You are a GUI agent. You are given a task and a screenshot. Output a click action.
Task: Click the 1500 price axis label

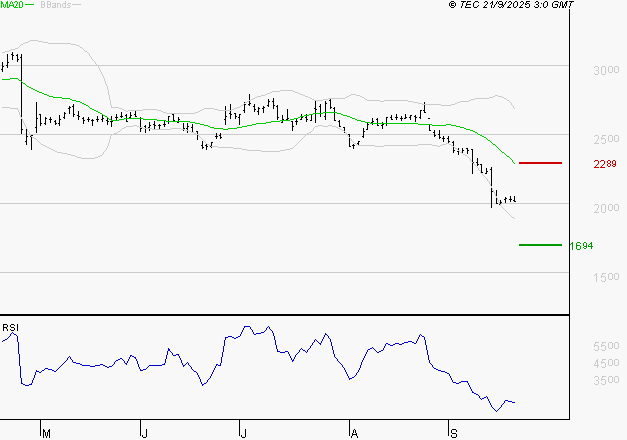[x=606, y=277]
